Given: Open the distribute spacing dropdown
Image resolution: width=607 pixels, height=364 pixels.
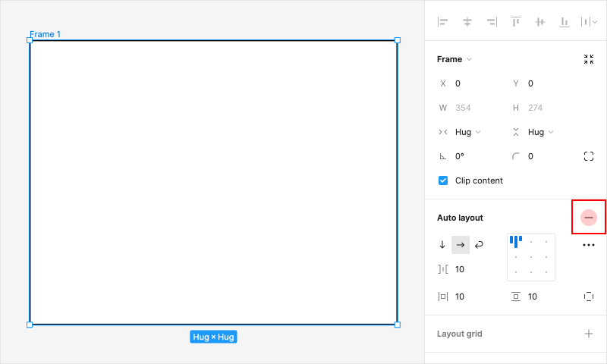Looking at the screenshot, I should click(x=589, y=22).
